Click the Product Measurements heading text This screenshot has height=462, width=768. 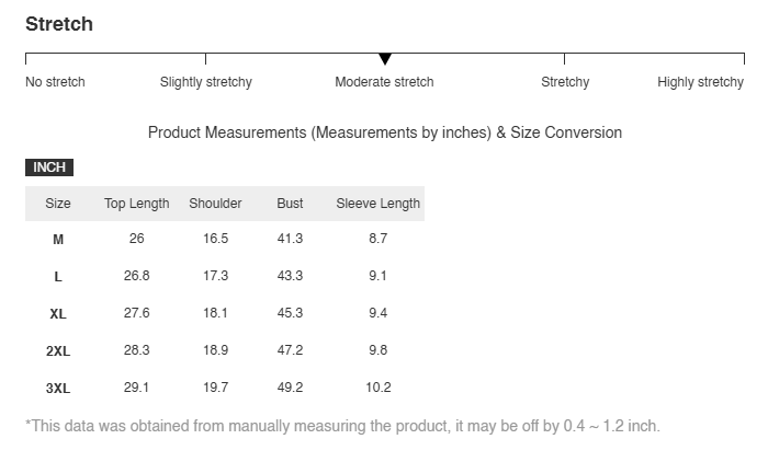click(x=385, y=132)
